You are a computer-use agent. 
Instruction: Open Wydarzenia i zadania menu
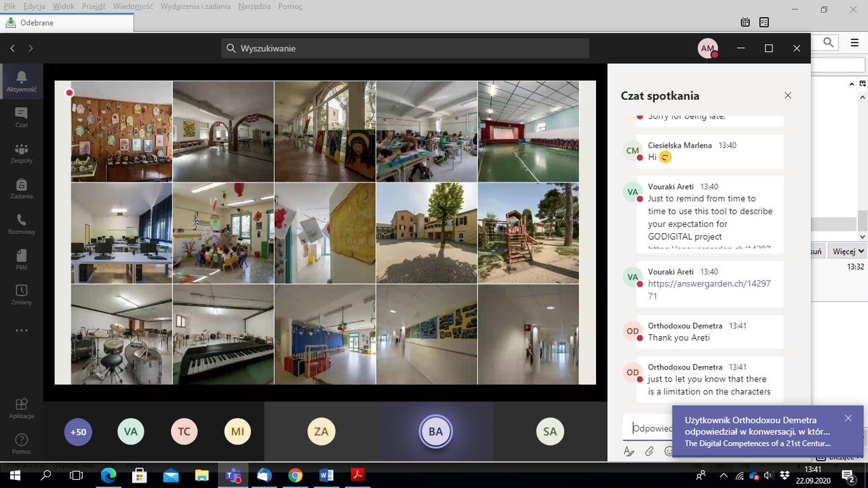point(195,6)
